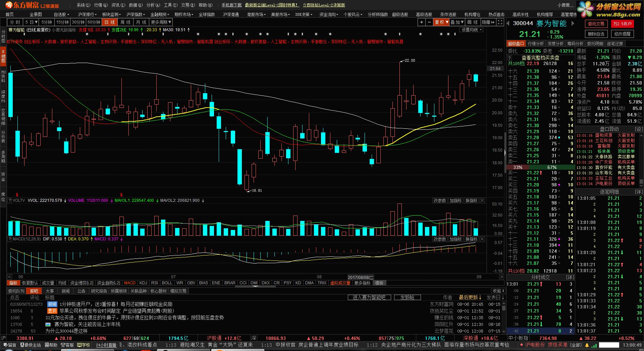The width and height of the screenshot is (644, 351).
Task: Switch chart to 周线 weekly view
Action: tap(125, 22)
